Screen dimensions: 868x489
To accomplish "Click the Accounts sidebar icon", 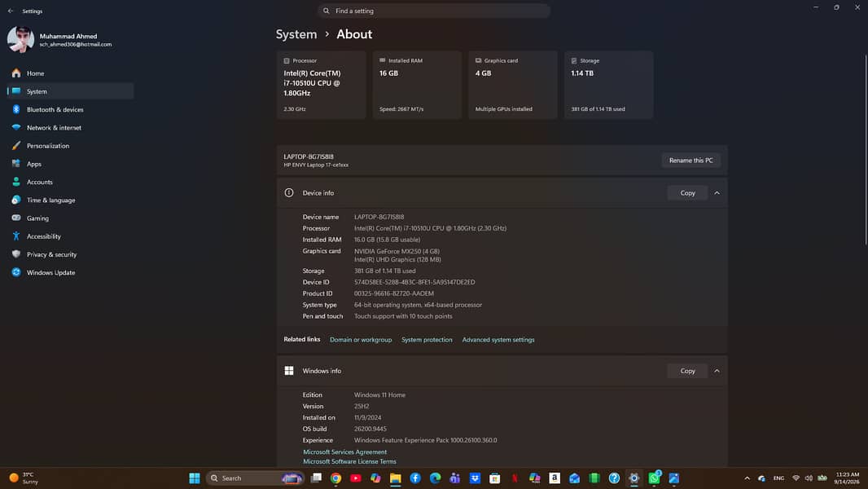I will pos(16,182).
